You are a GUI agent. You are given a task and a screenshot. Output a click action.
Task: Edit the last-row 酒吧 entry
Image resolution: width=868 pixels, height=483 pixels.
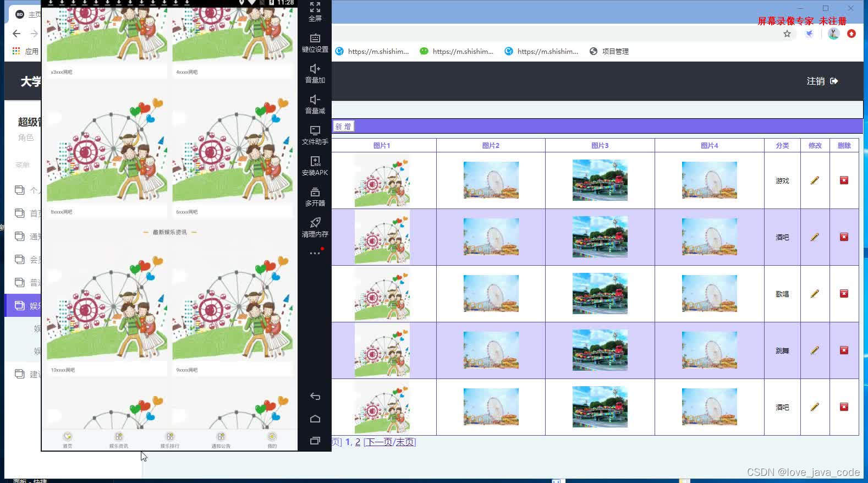click(x=815, y=407)
